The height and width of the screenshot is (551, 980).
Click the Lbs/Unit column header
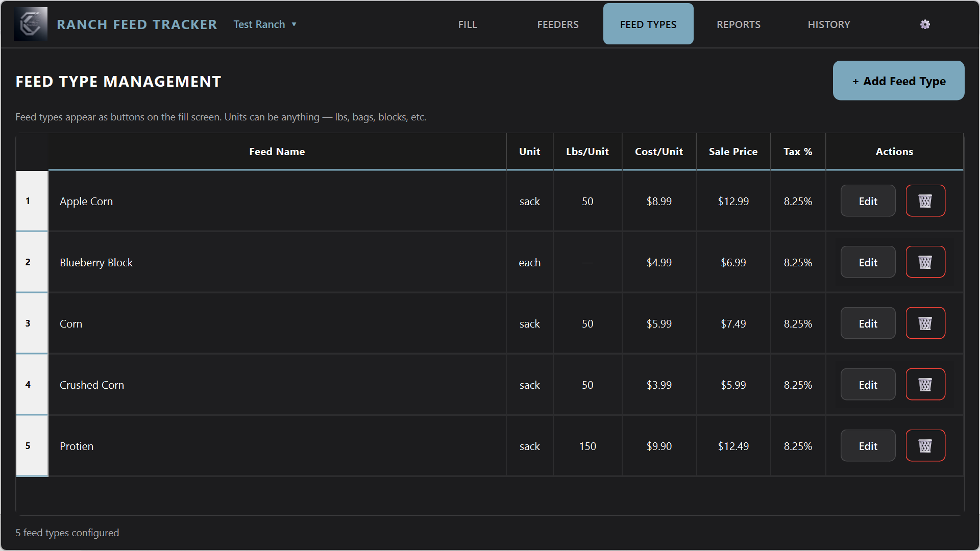coord(587,152)
